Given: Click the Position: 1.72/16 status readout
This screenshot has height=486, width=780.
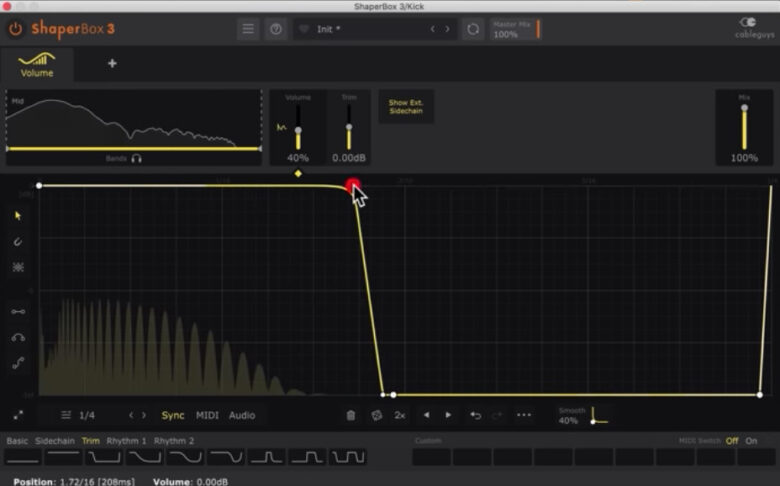Looking at the screenshot, I should (x=74, y=482).
